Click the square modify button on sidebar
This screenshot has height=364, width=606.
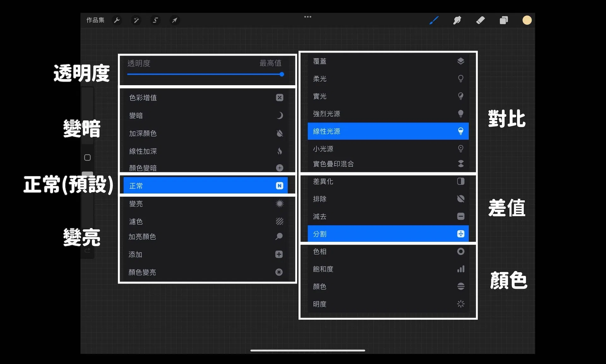pyautogui.click(x=87, y=158)
